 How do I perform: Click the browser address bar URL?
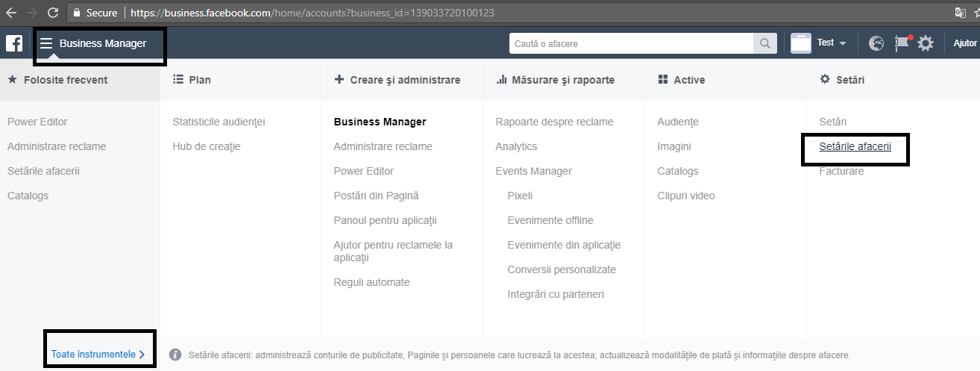point(312,13)
